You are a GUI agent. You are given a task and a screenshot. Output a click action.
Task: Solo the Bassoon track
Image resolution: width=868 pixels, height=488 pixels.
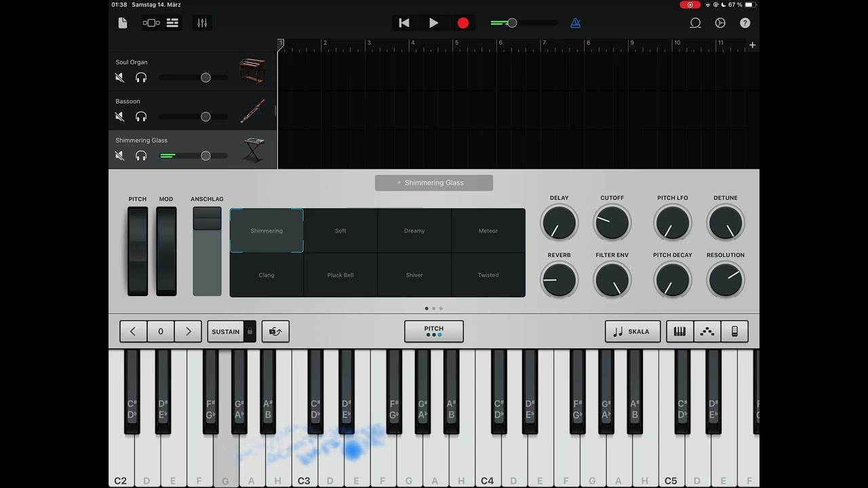pyautogui.click(x=141, y=117)
